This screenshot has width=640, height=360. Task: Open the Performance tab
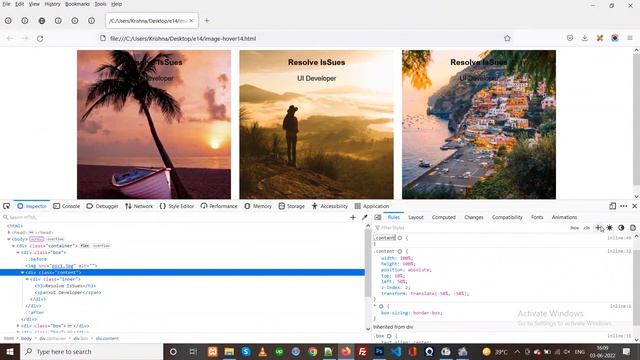coord(219,206)
